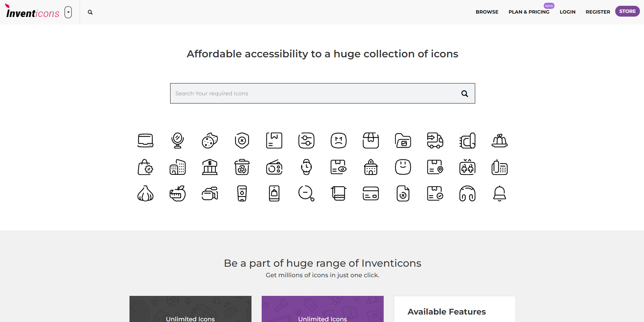Open the Register page

(598, 12)
